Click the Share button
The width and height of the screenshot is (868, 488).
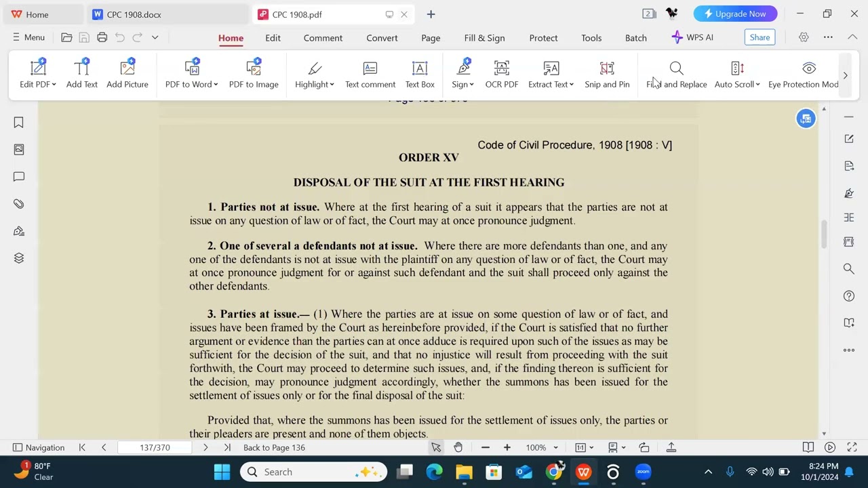759,37
